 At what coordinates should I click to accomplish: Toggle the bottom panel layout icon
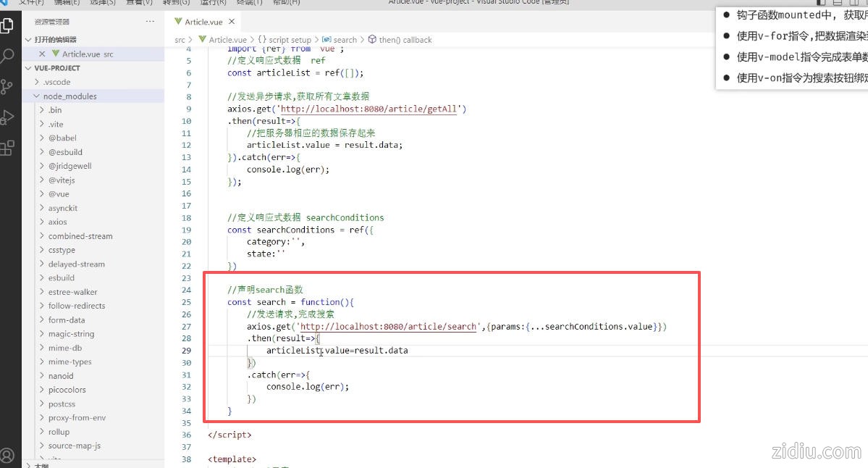[x=837, y=2]
